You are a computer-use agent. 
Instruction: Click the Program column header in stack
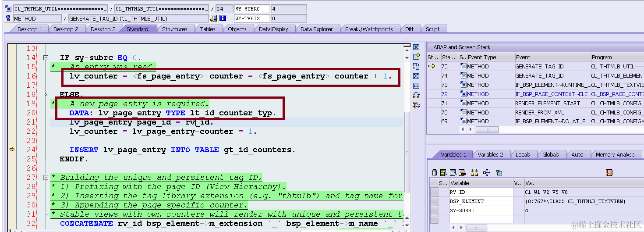coord(617,57)
